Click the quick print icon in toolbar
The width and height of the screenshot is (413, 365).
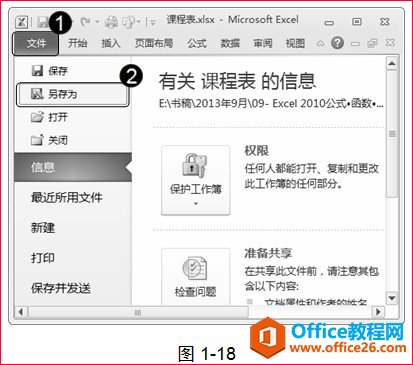pos(111,22)
